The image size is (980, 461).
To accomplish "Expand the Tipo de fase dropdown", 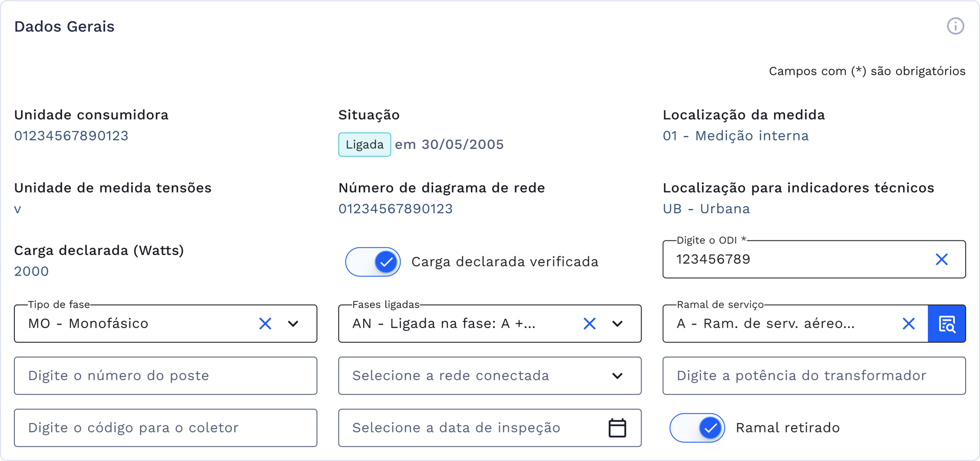I will click(293, 324).
